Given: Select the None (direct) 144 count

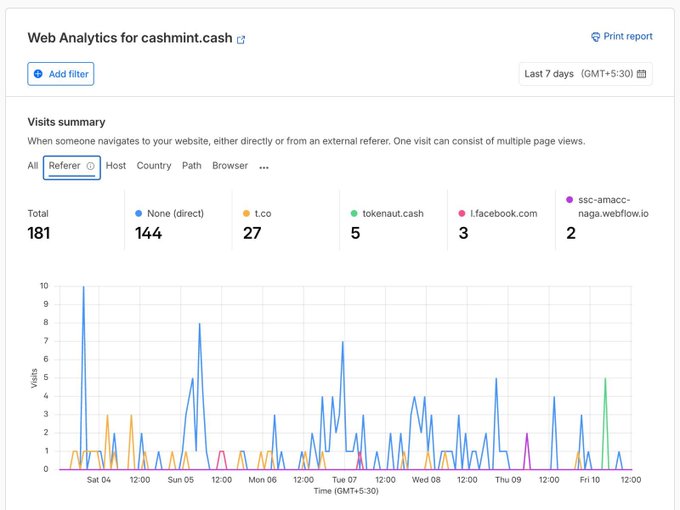Looking at the screenshot, I should coord(148,233).
